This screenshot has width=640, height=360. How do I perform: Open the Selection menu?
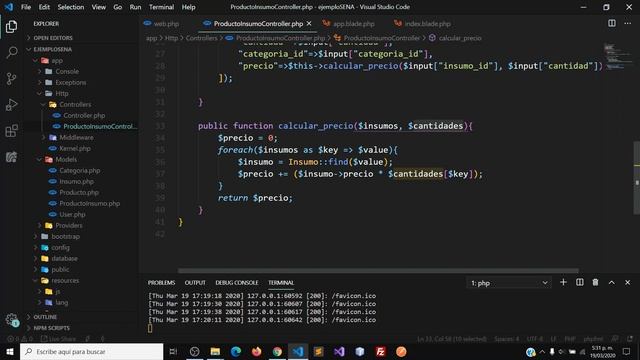click(71, 7)
